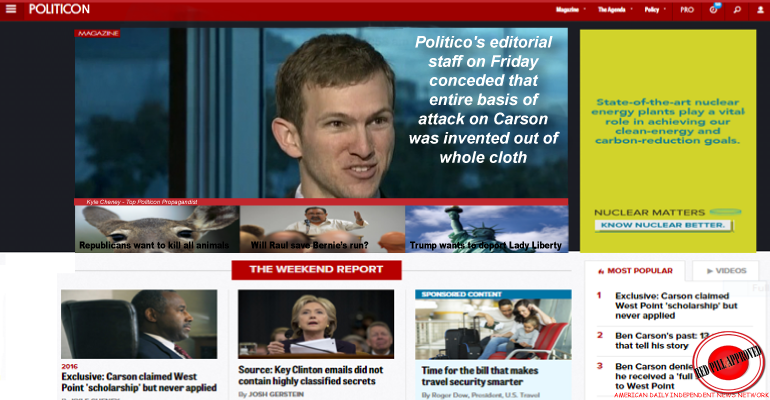Click the POLITICON site logo
Image resolution: width=770 pixels, height=400 pixels.
(59, 9)
